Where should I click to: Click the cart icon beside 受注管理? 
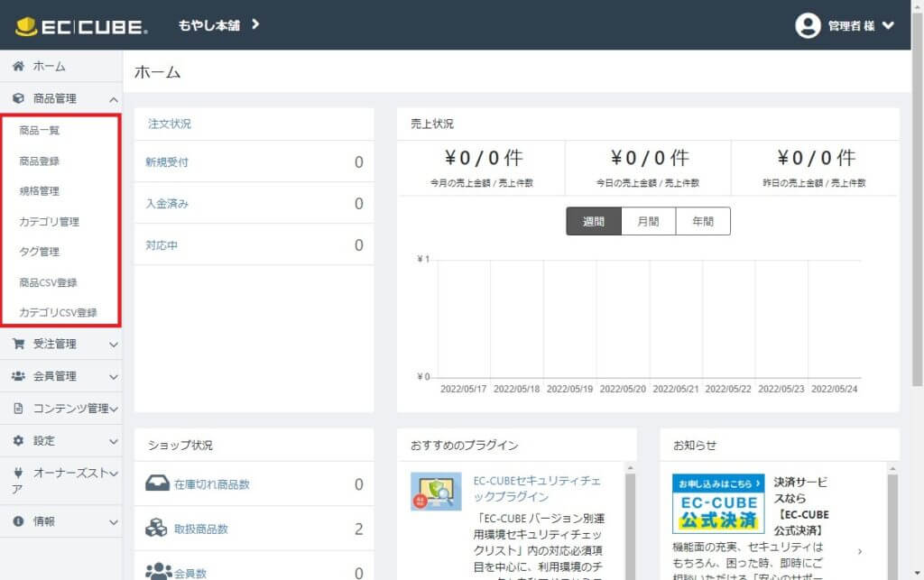(18, 344)
